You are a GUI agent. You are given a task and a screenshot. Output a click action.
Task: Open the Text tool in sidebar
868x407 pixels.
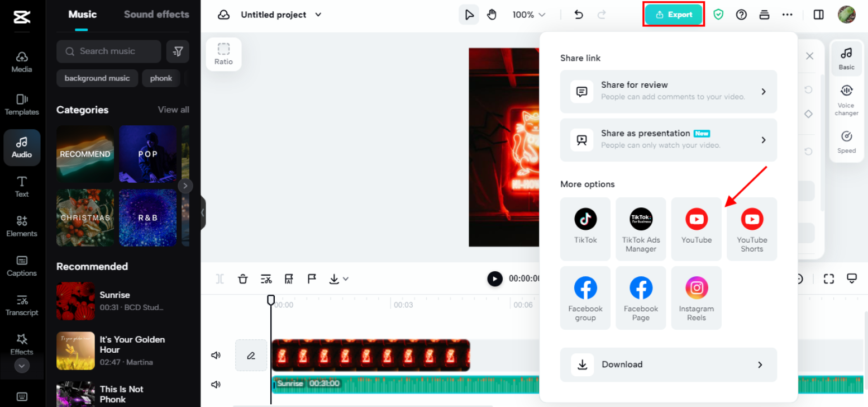click(22, 187)
